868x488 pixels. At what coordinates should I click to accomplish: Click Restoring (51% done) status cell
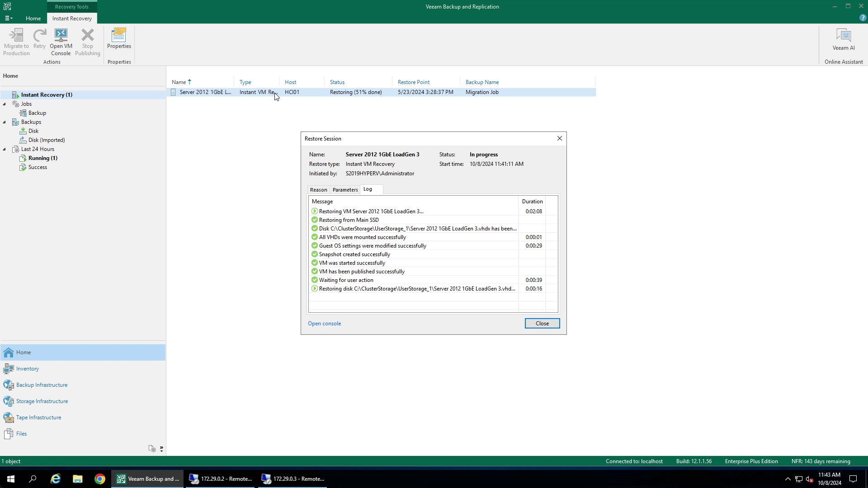pyautogui.click(x=356, y=92)
